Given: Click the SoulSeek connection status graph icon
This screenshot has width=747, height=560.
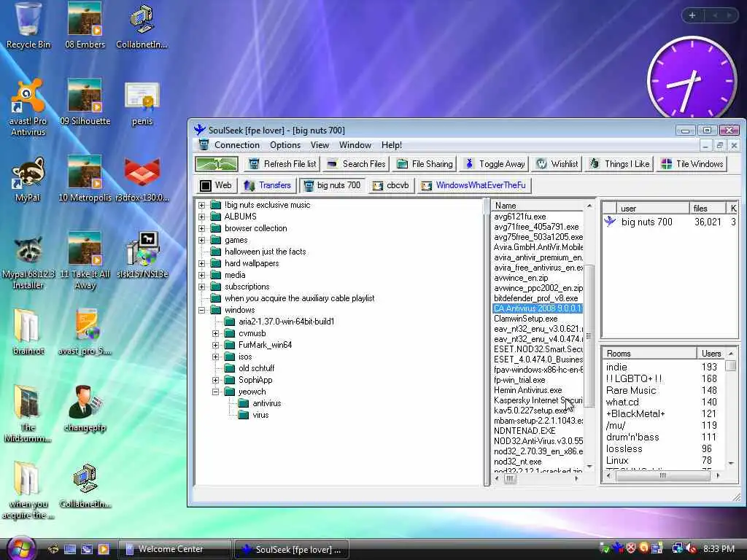Looking at the screenshot, I should tap(216, 164).
